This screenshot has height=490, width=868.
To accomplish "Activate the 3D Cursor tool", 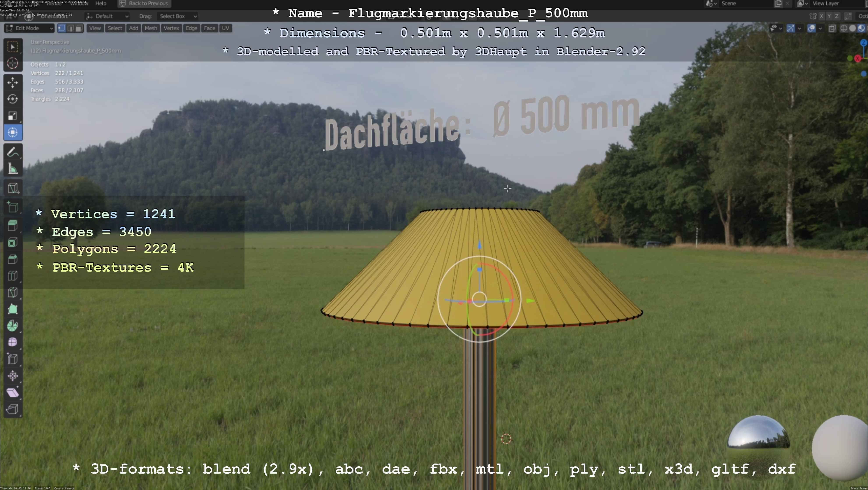I will click(13, 63).
